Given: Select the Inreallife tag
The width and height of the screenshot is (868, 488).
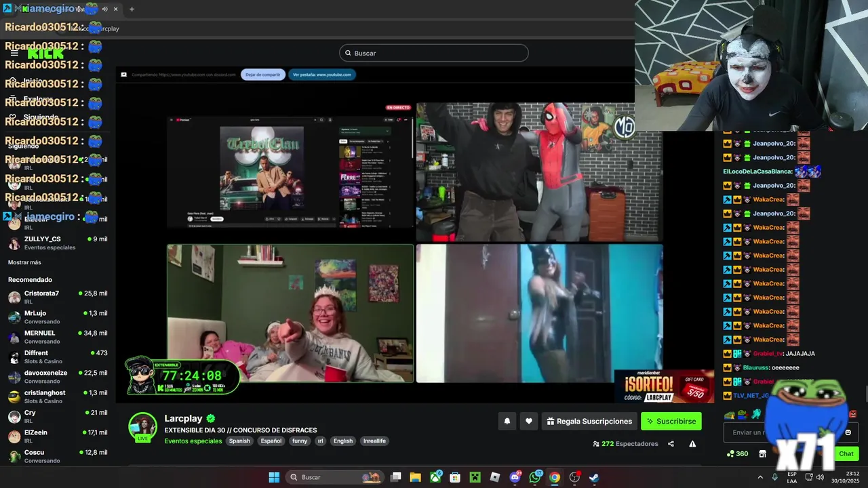Looking at the screenshot, I should [x=374, y=441].
